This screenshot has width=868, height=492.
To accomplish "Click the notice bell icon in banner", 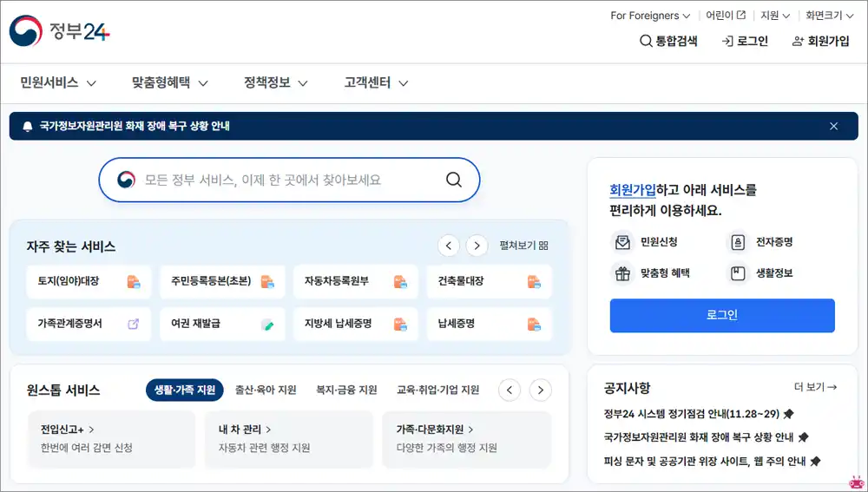I will click(28, 126).
